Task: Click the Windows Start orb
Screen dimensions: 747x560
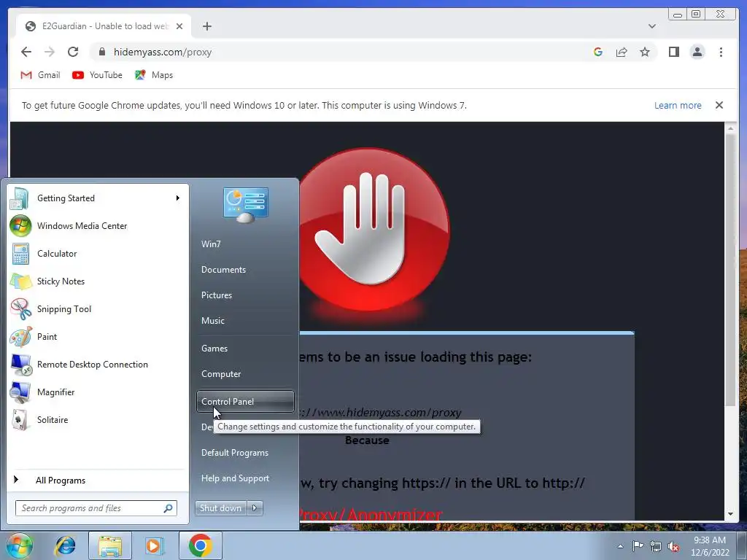Action: pyautogui.click(x=19, y=545)
